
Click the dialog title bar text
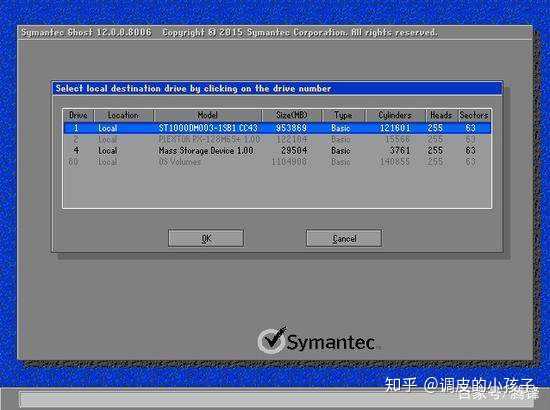click(193, 88)
